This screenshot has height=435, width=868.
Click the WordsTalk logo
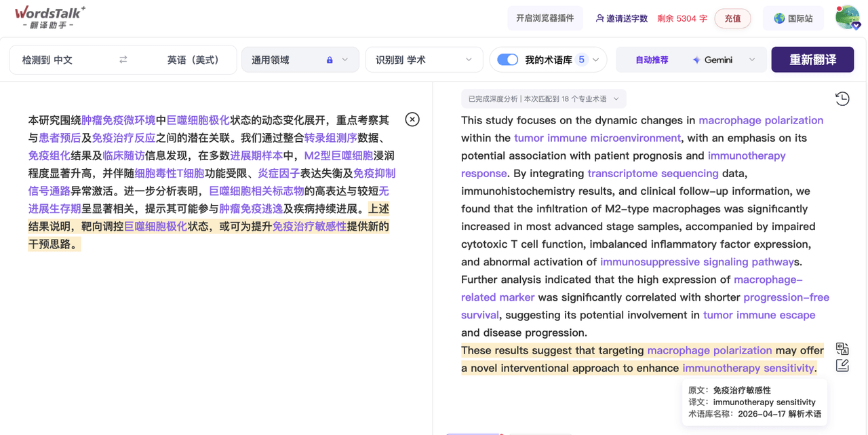click(x=50, y=17)
